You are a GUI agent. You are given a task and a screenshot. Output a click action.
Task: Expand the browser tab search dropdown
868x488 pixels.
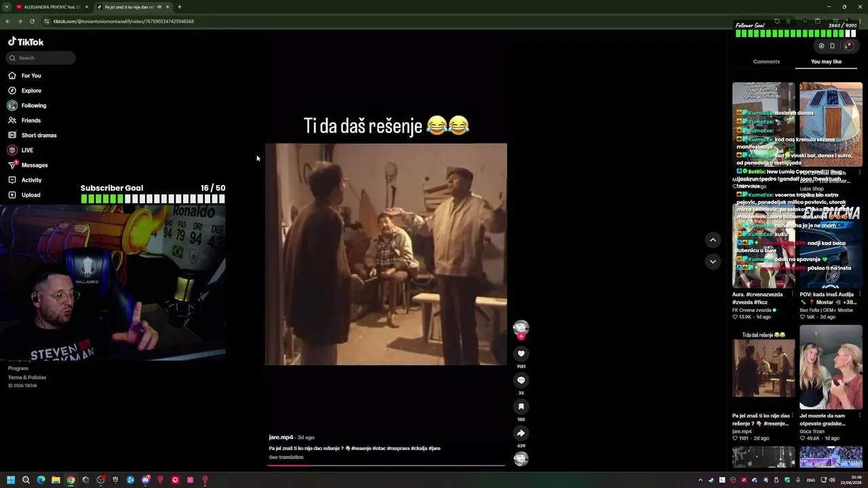coord(6,7)
